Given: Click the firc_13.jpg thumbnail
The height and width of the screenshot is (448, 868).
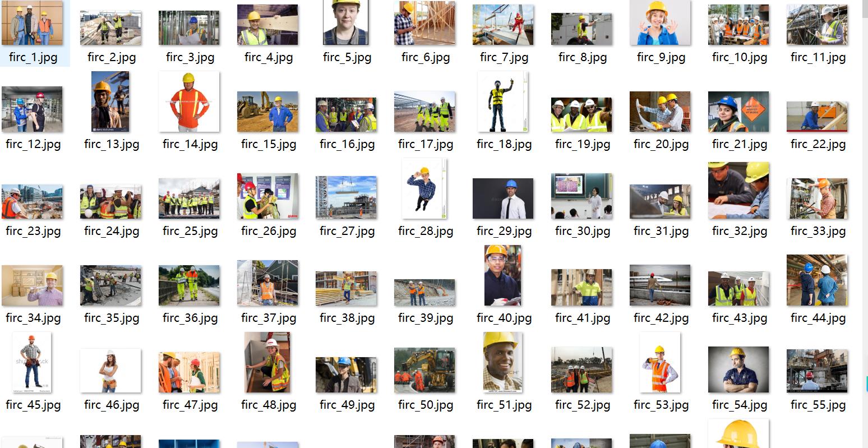Looking at the screenshot, I should [x=110, y=101].
